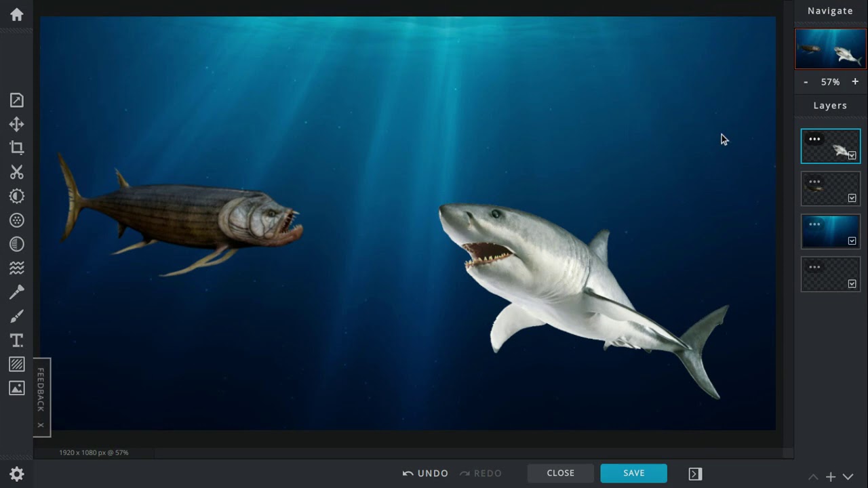Open options menu on the ocean background layer
Viewport: 868px width, 488px height.
814,224
